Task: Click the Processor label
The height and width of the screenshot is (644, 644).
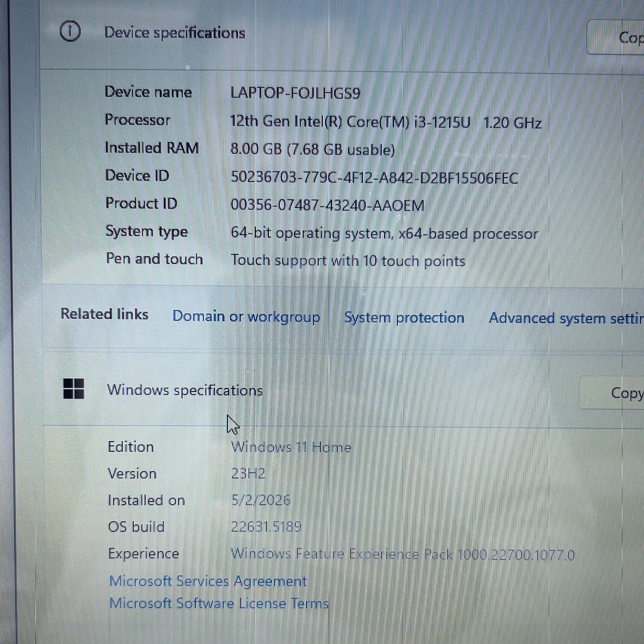Action: 138,120
